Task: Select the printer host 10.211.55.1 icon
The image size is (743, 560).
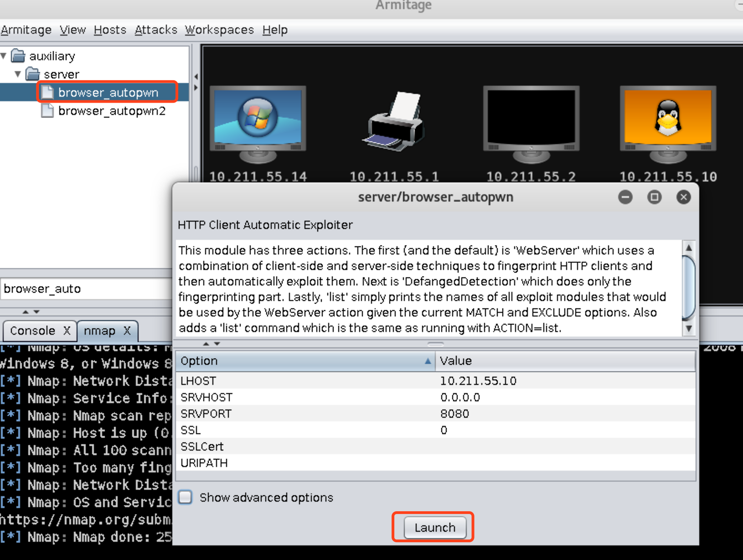Action: coord(394,122)
